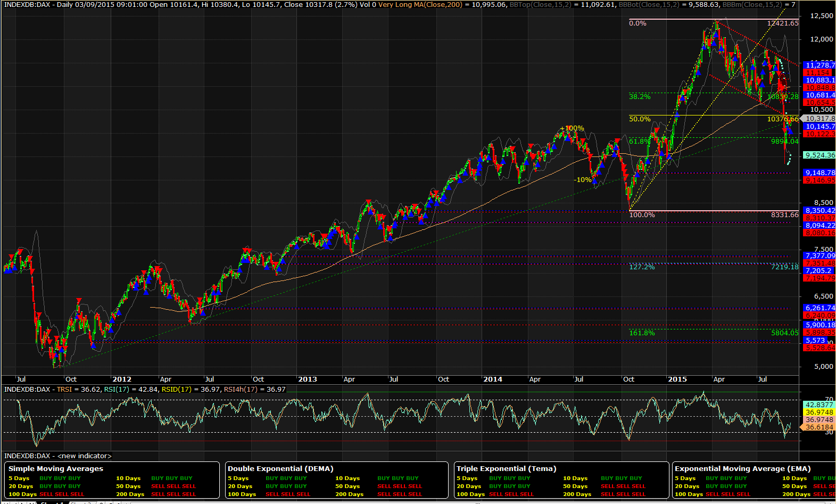
Task: Select the RSI(17) = 42.84 indicator label
Action: 131,390
